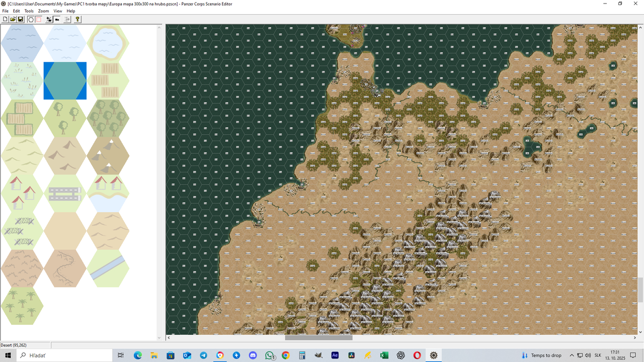This screenshot has width=644, height=362.
Task: Select the palm trees oasis tile
Action: pyautogui.click(x=22, y=306)
